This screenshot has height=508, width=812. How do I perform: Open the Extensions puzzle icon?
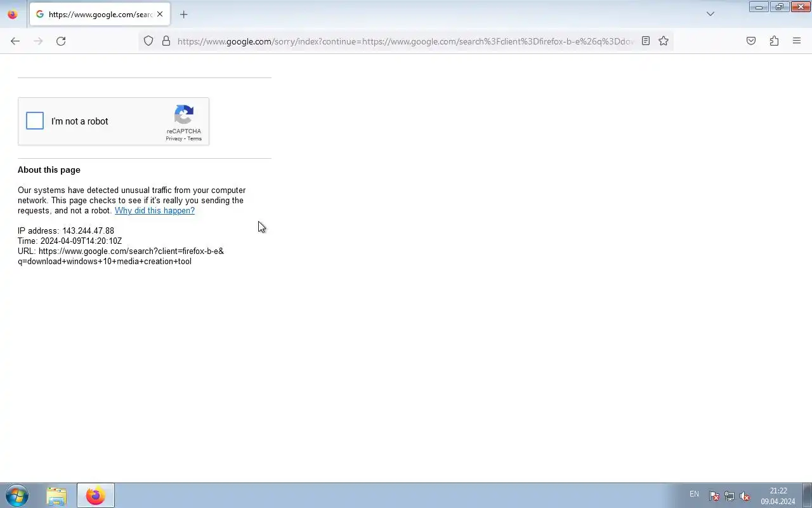point(774,41)
